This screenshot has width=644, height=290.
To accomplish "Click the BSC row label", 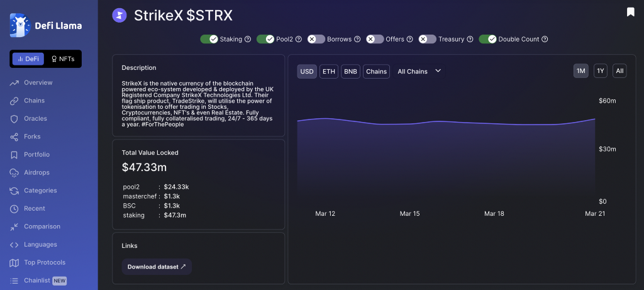I will (129, 206).
